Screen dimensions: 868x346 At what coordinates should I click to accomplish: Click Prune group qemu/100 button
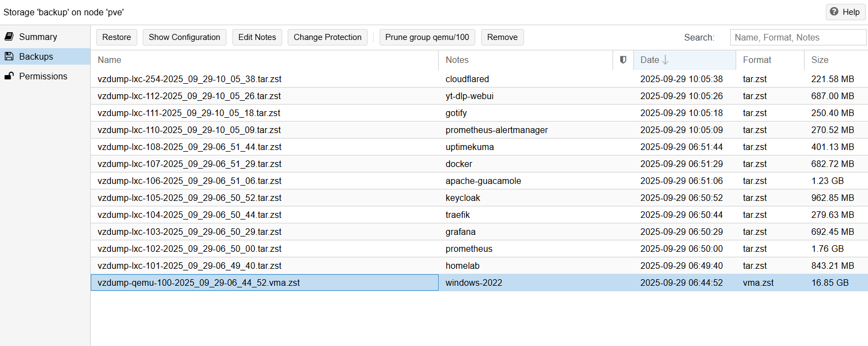click(x=427, y=37)
